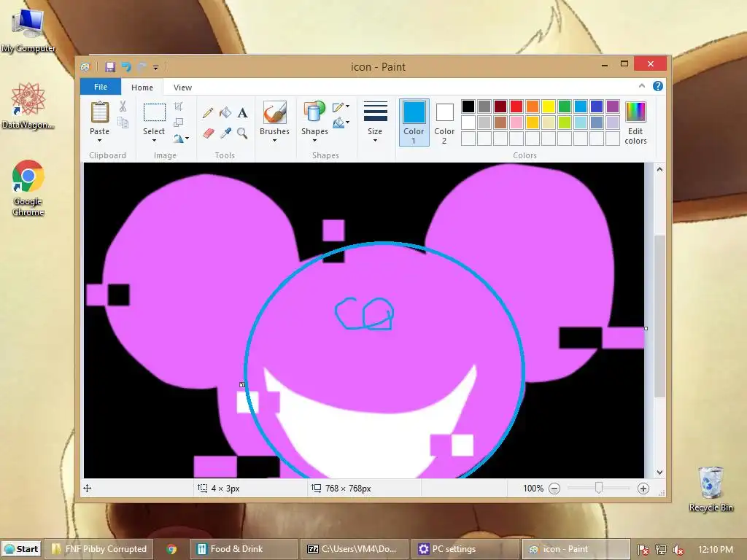
Task: Collapse the ribbon with the chevron
Action: (642, 86)
